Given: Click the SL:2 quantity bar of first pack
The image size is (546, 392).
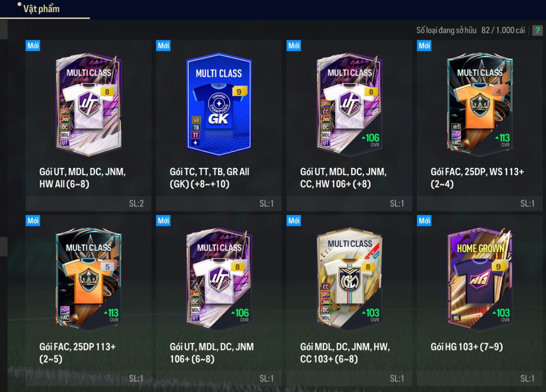Looking at the screenshot, I should [88, 204].
